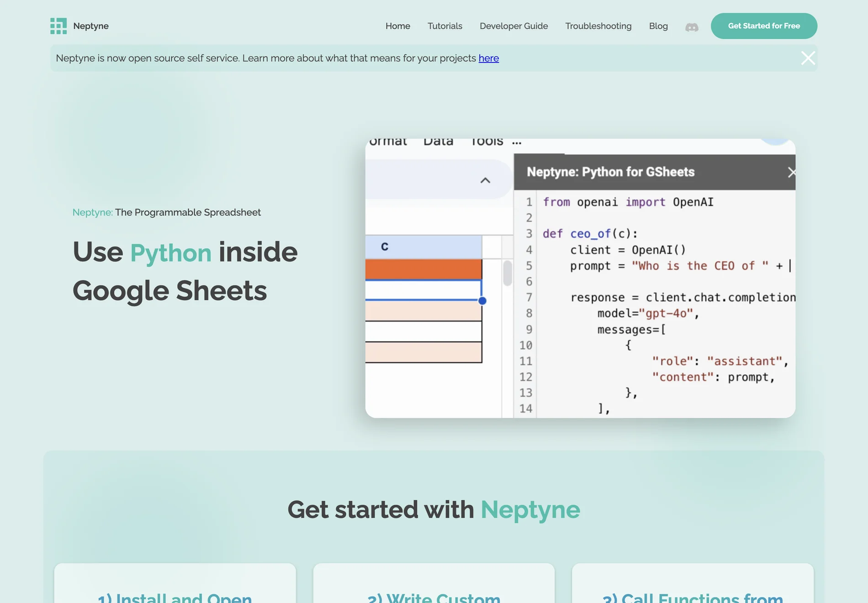Click 'Neptyne: The Programmable Spreadsheet' tagline
The height and width of the screenshot is (603, 868).
coord(167,212)
